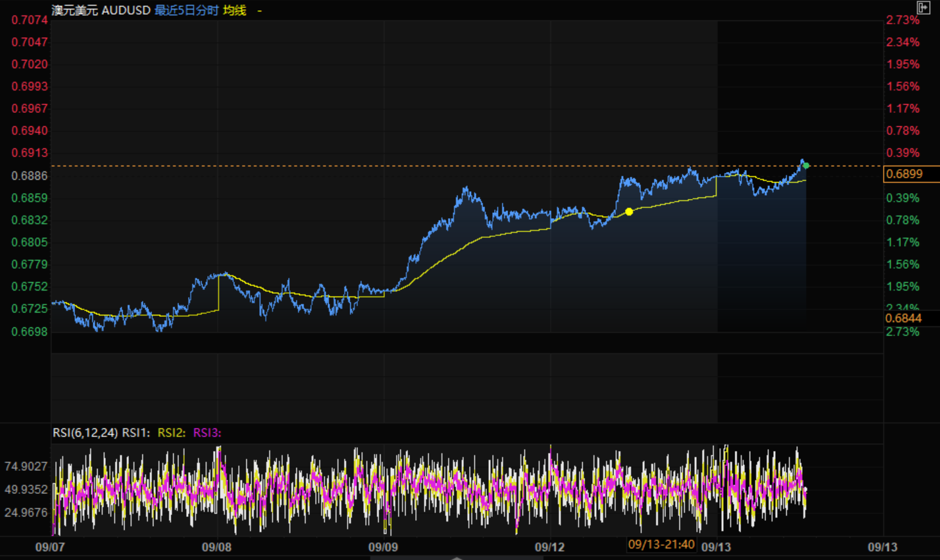This screenshot has height=560, width=940.
Task: Click the 0.6725 price axis label
Action: pyautogui.click(x=30, y=309)
